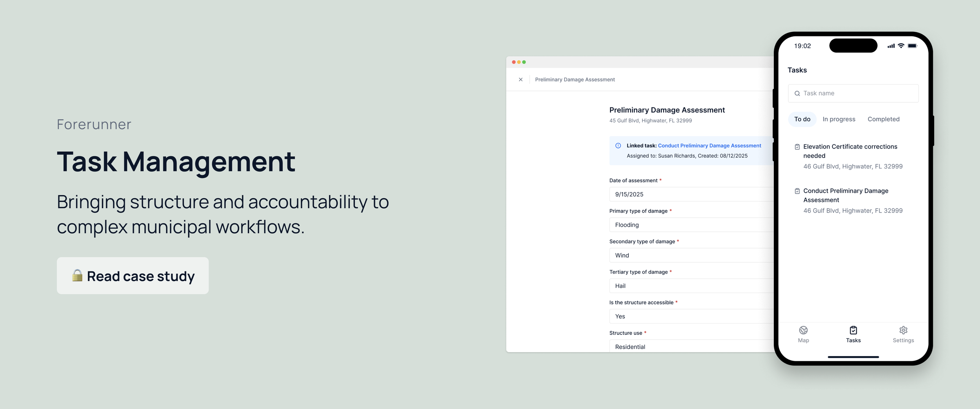The image size is (980, 409).
Task: Switch to the Completed tab
Action: pyautogui.click(x=884, y=119)
